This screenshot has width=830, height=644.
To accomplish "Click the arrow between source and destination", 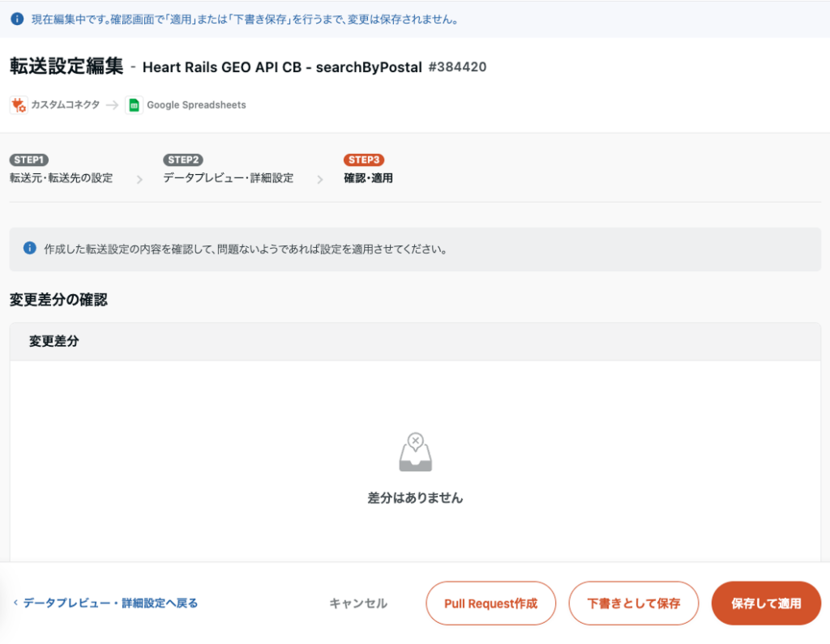I will pyautogui.click(x=112, y=105).
